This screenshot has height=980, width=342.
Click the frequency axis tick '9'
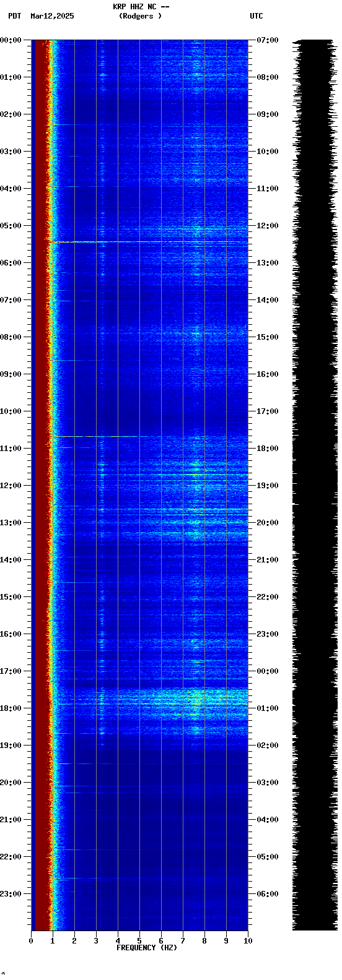[x=226, y=941]
